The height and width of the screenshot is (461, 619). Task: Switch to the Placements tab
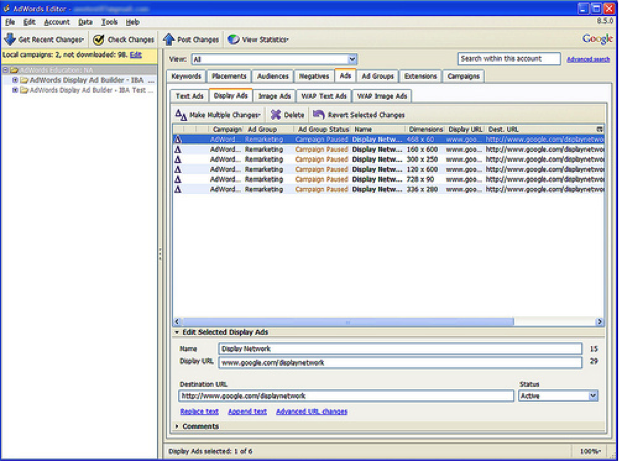coord(229,76)
